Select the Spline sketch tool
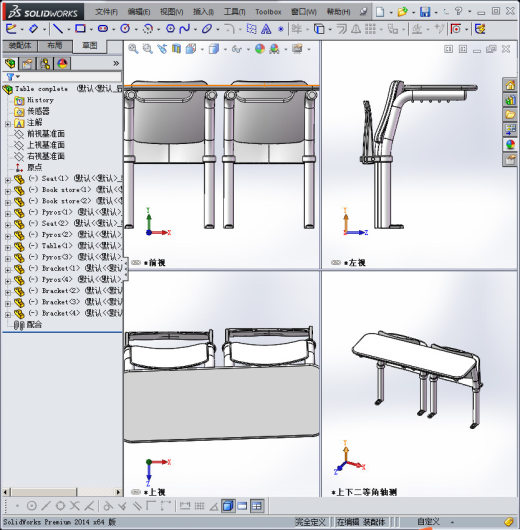This screenshot has width=520, height=530. (185, 29)
